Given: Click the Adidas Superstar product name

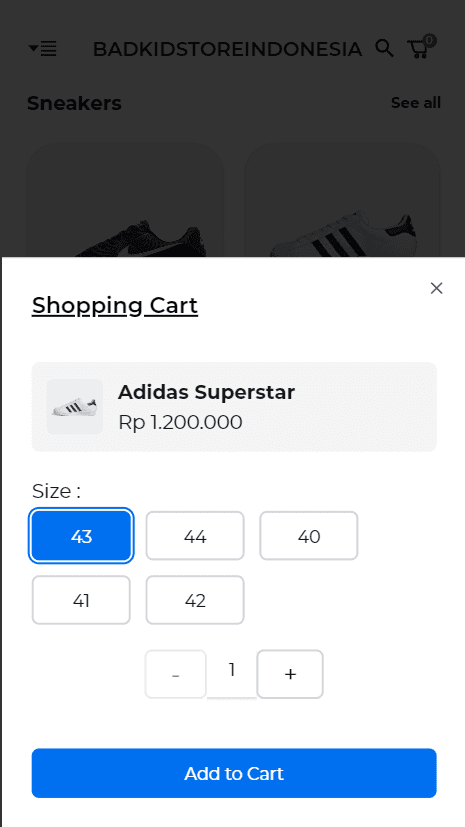Looking at the screenshot, I should 206,392.
